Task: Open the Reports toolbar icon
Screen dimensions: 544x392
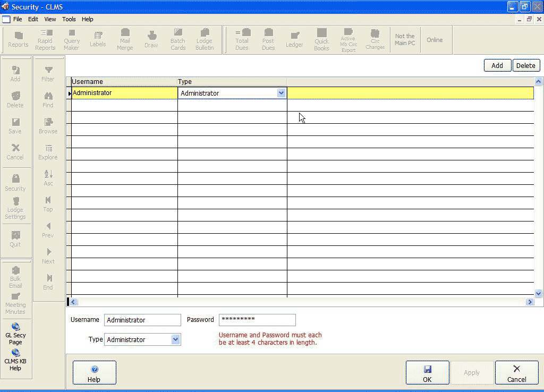Action: (x=18, y=40)
